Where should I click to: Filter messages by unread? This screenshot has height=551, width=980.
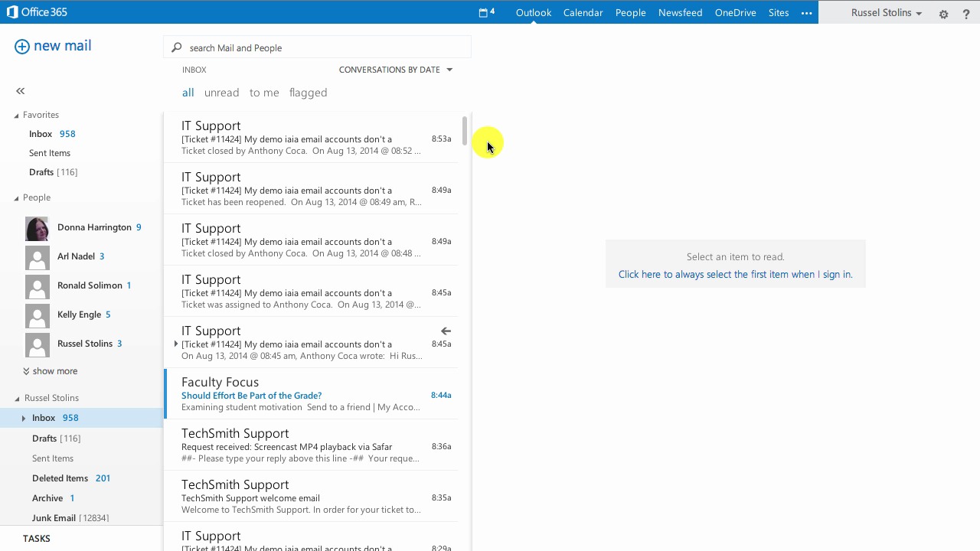(x=221, y=93)
